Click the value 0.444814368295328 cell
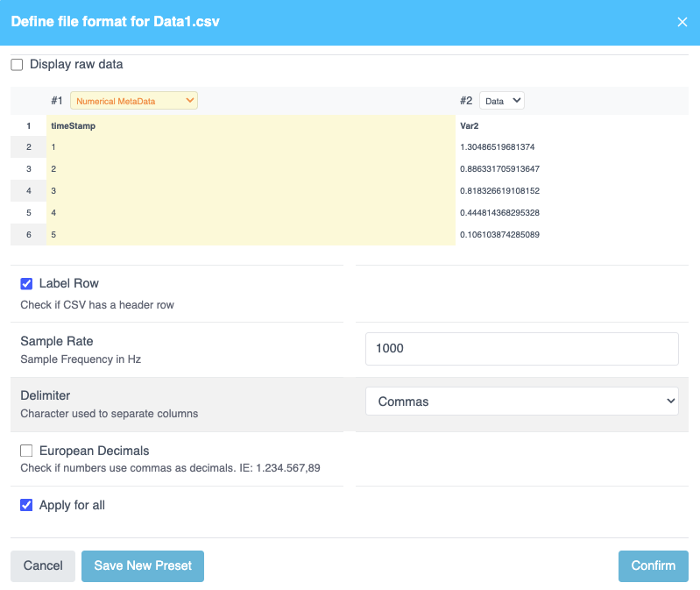 coord(499,213)
